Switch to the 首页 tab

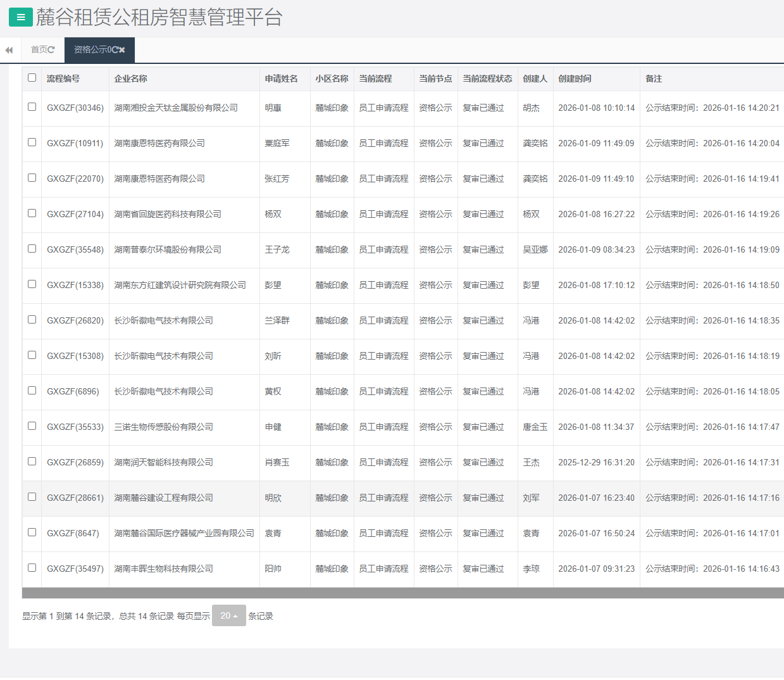(x=39, y=50)
